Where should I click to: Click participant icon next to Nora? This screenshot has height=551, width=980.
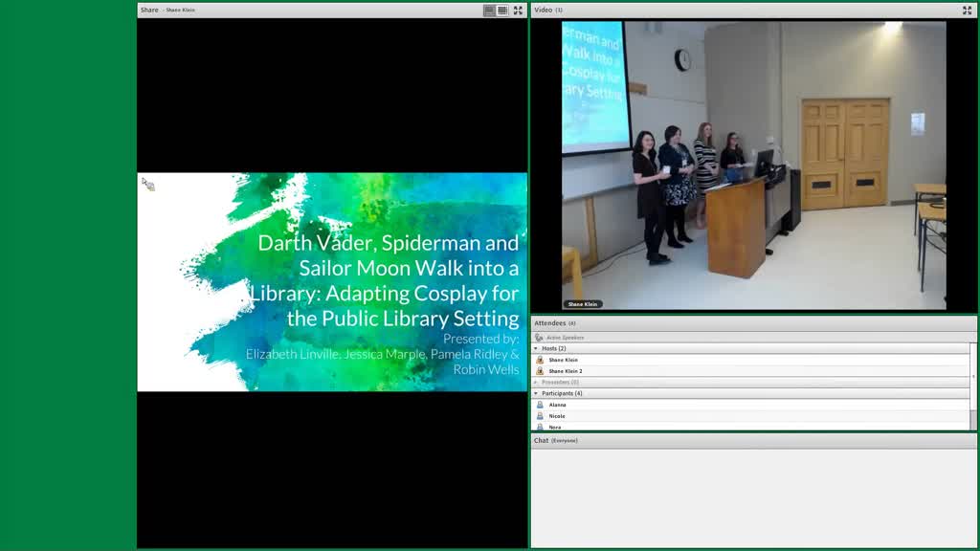[x=540, y=427]
